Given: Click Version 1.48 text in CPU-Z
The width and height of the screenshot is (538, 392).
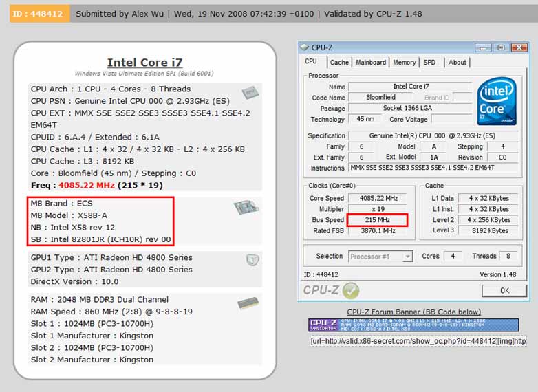Looking at the screenshot, I should [498, 274].
